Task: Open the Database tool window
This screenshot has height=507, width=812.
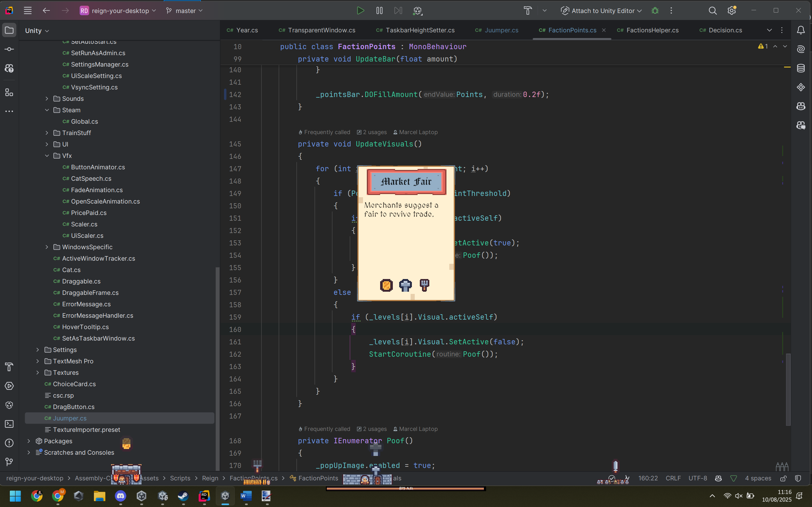Action: [x=801, y=68]
